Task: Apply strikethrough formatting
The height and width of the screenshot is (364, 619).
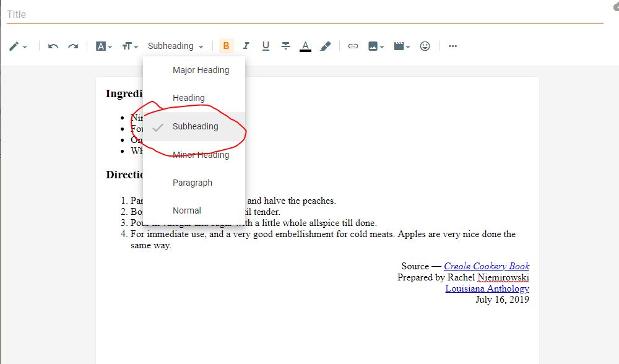Action: pos(285,46)
